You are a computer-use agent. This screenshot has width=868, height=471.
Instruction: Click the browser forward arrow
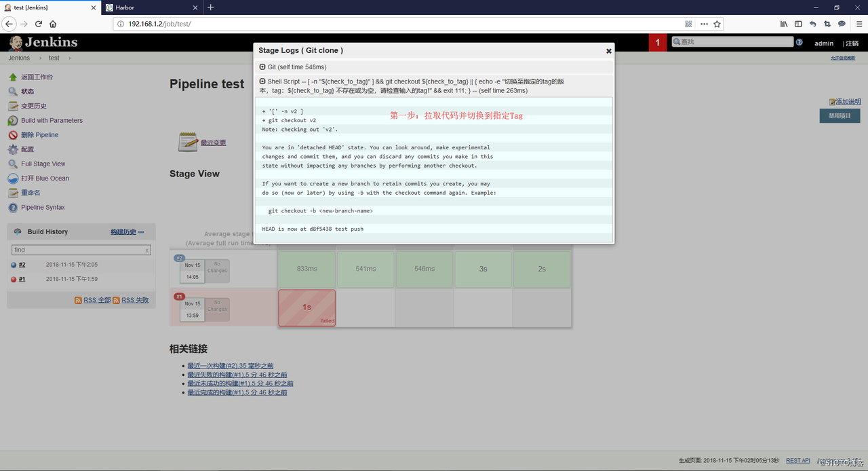24,24
